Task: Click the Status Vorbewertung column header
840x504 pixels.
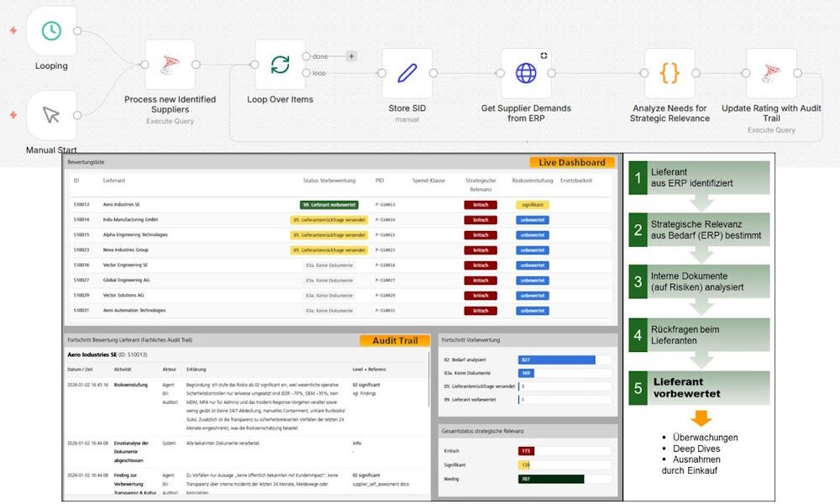Action: point(329,181)
